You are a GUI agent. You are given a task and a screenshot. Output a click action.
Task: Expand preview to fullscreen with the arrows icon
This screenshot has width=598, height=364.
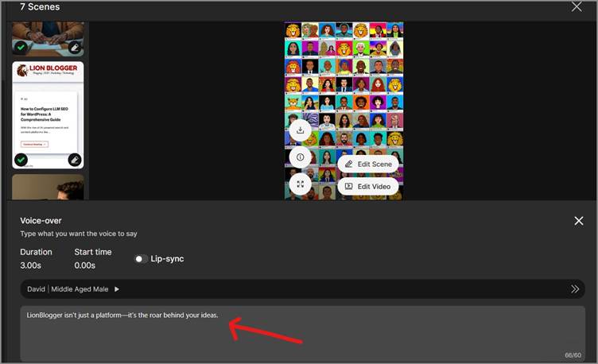click(x=300, y=184)
